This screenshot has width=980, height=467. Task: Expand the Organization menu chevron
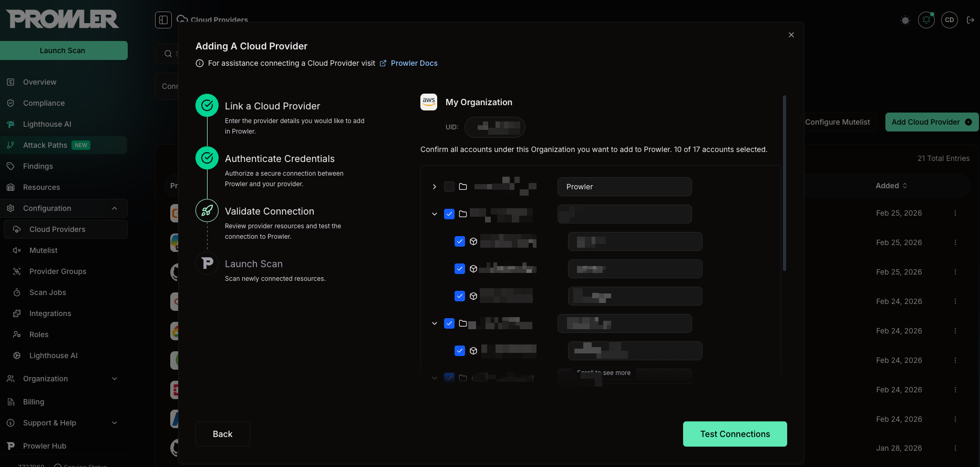tap(115, 379)
